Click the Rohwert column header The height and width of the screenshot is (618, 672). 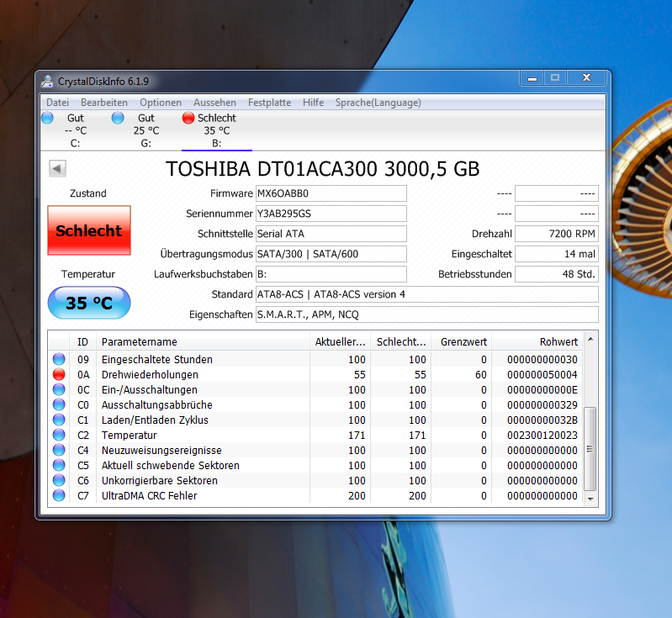(537, 341)
